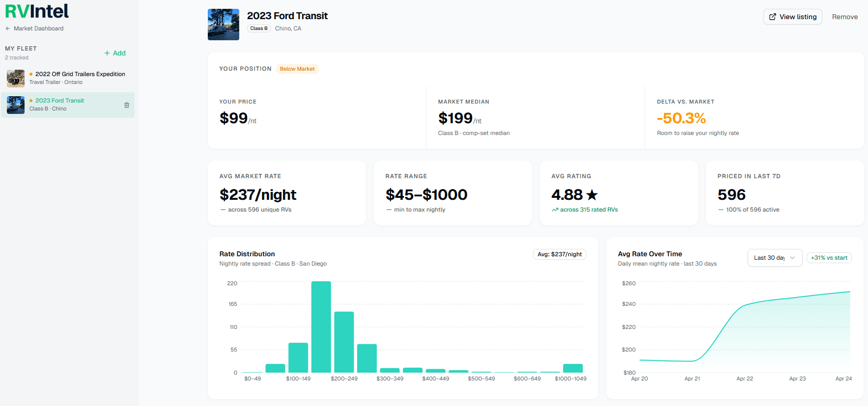Open the Last 30 days dropdown
Image resolution: width=868 pixels, height=406 pixels.
(775, 258)
